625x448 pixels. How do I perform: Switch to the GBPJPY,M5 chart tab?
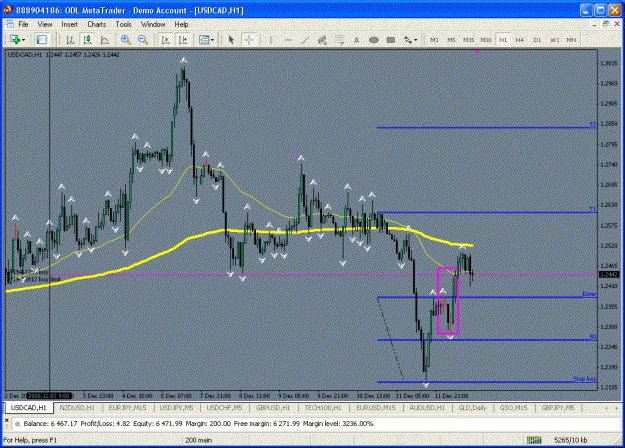pos(558,408)
